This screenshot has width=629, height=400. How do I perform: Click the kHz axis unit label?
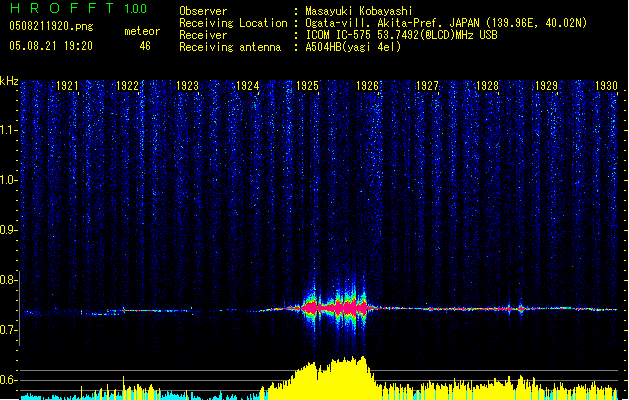(9, 81)
